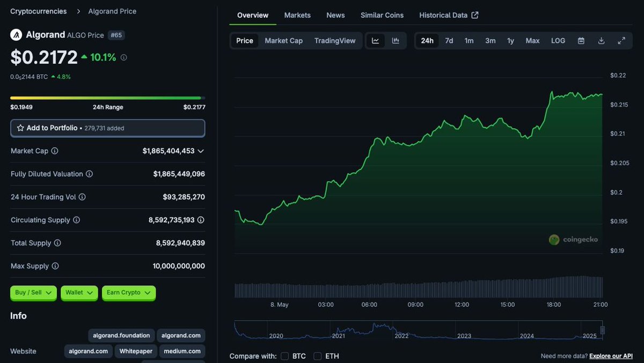
Task: Click the $0.1949 range low value
Action: coord(21,107)
